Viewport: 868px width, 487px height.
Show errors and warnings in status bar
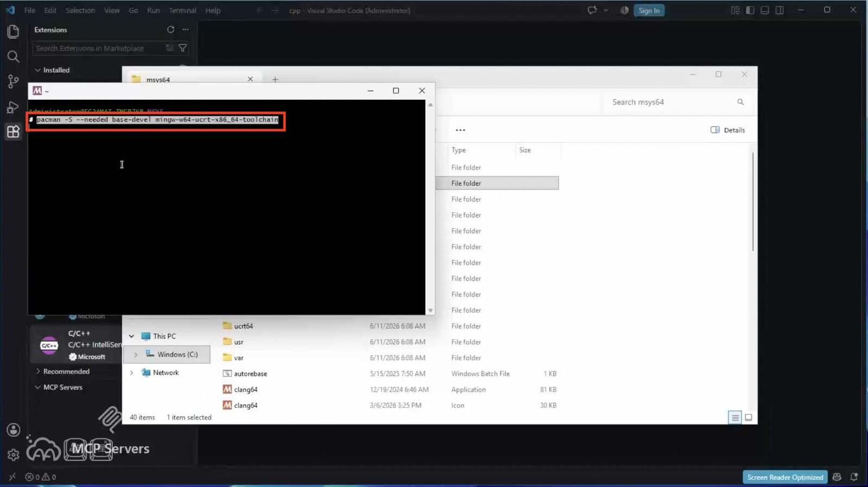[x=41, y=477]
